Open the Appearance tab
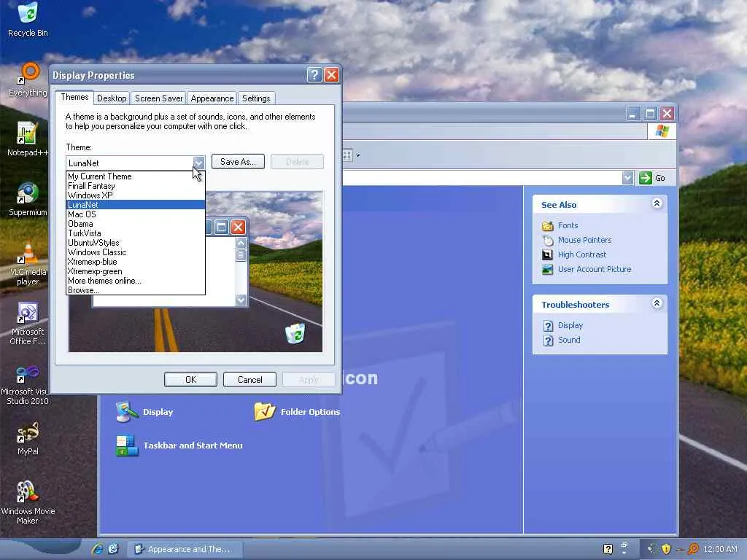This screenshot has width=747, height=560. [212, 98]
